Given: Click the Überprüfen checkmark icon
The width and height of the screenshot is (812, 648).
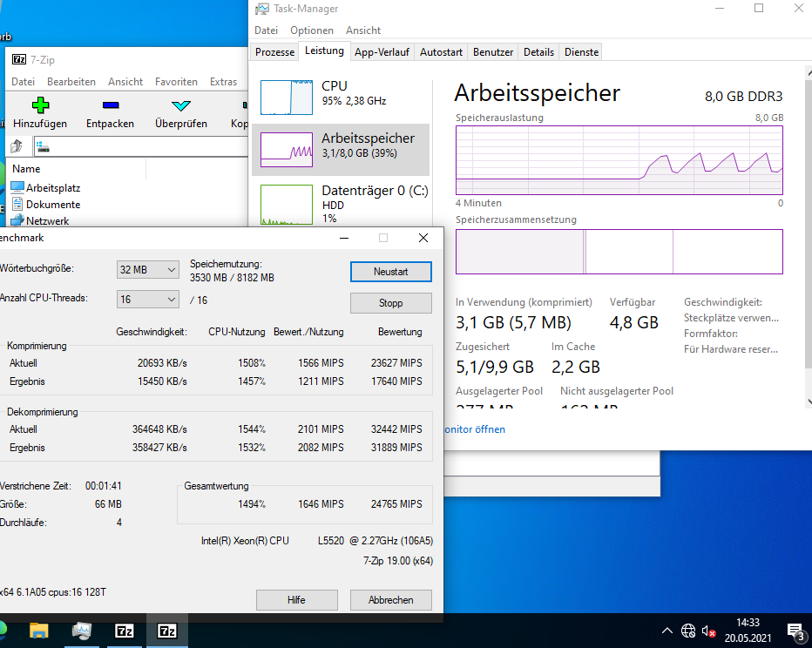Looking at the screenshot, I should (181, 106).
